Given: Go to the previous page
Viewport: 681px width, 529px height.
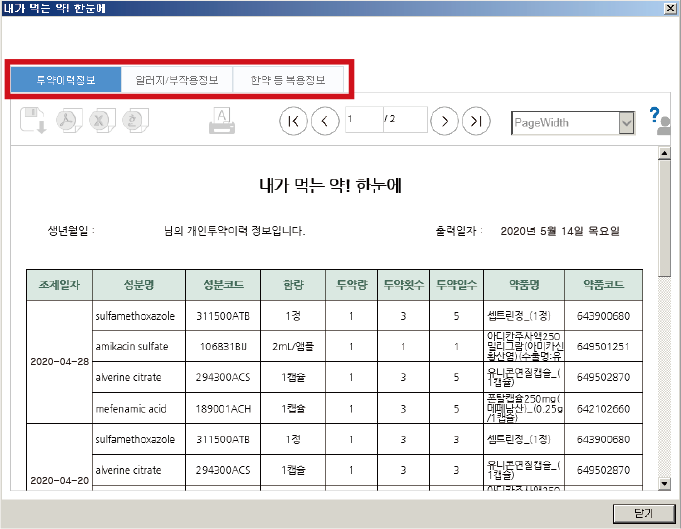Looking at the screenshot, I should pos(325,121).
